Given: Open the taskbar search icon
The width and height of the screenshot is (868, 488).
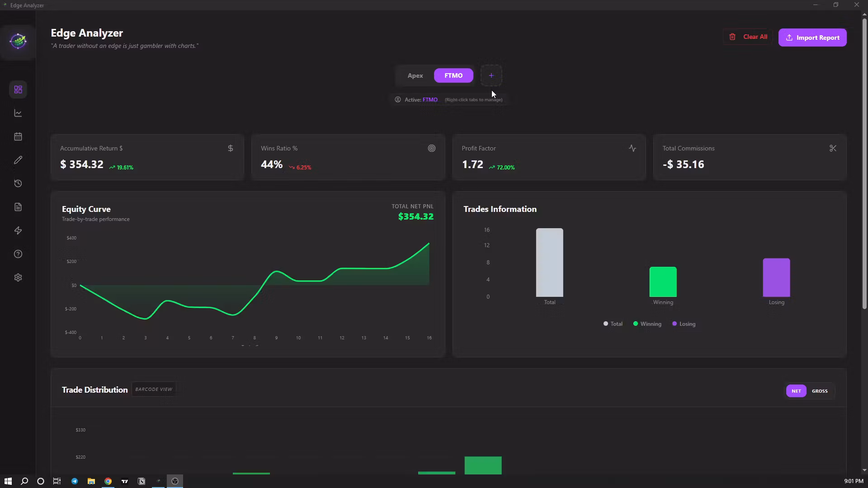Looking at the screenshot, I should [24, 481].
